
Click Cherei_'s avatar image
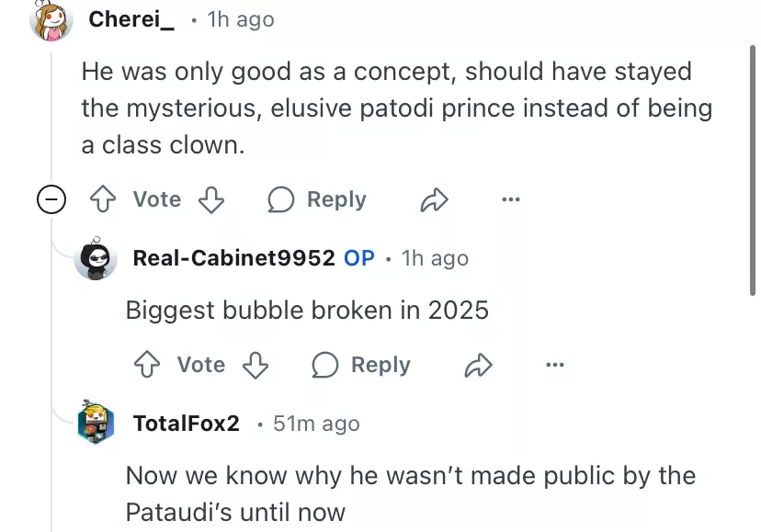point(51,21)
